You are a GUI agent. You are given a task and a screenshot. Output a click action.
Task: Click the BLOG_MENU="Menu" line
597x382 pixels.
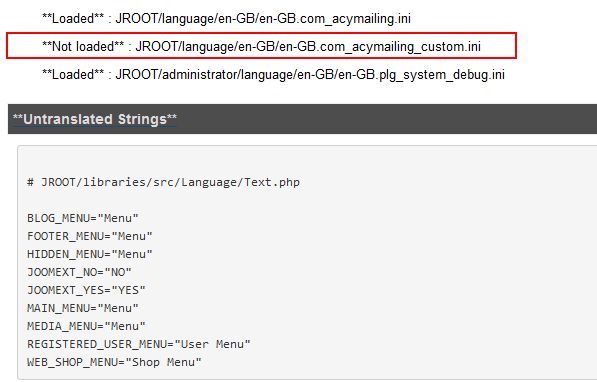click(x=83, y=218)
